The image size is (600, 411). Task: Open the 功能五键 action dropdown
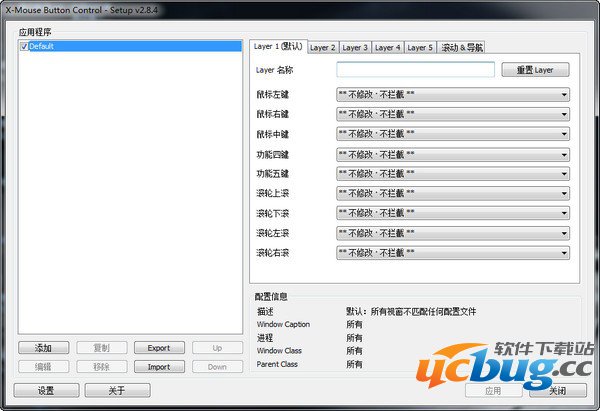tap(453, 174)
